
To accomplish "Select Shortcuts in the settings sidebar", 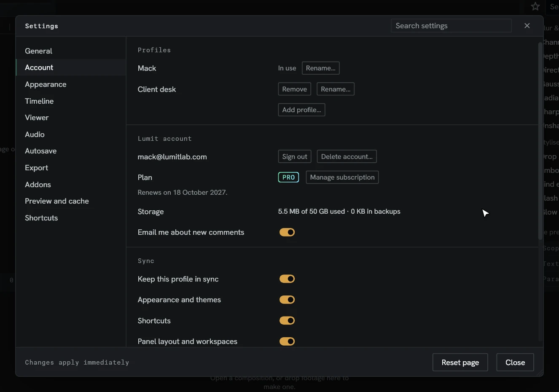I will 71,218.
